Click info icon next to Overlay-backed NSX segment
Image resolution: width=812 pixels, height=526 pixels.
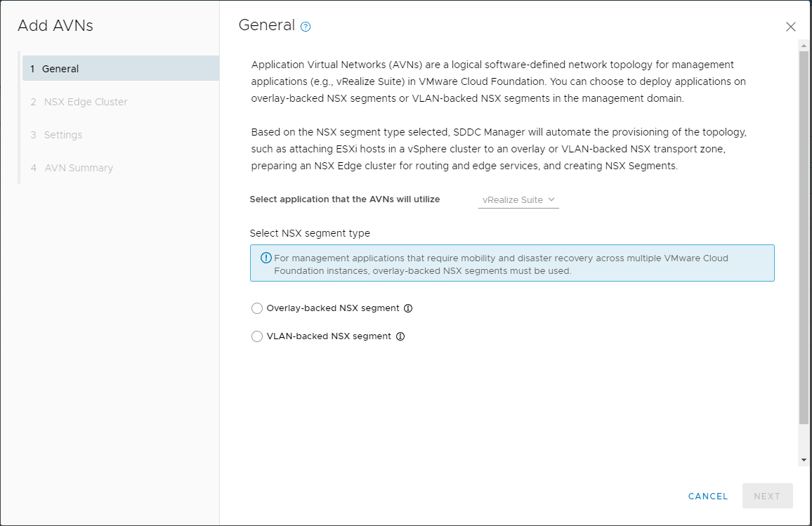coord(408,308)
